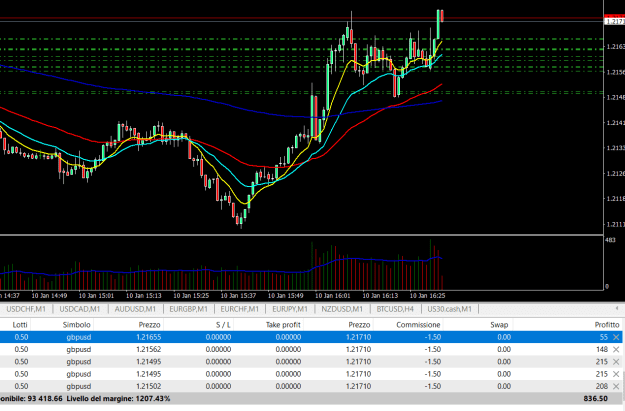Click Take profit value in the 1.21562 row
This screenshot has height=411, width=625.
pyautogui.click(x=288, y=350)
